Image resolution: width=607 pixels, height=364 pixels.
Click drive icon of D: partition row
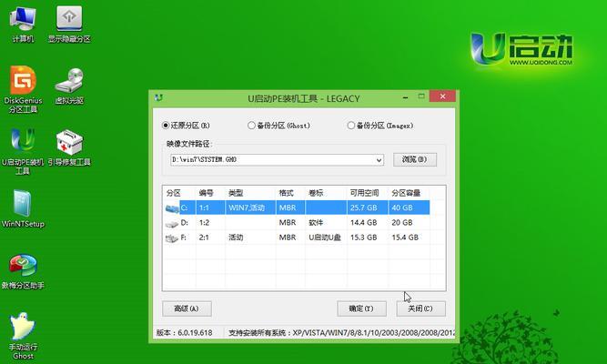click(x=171, y=224)
